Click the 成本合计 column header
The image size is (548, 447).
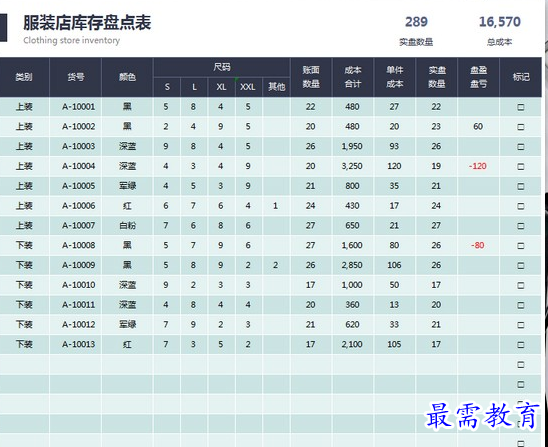[353, 77]
